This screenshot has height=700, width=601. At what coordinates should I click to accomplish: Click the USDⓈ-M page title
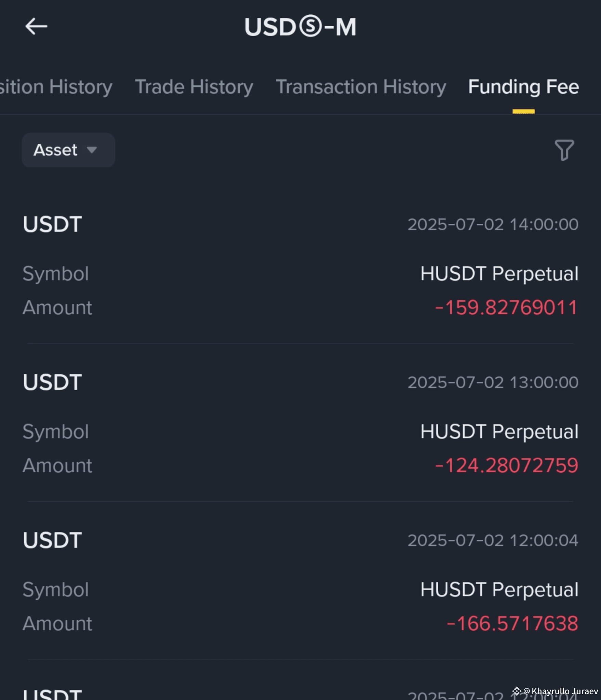(300, 27)
